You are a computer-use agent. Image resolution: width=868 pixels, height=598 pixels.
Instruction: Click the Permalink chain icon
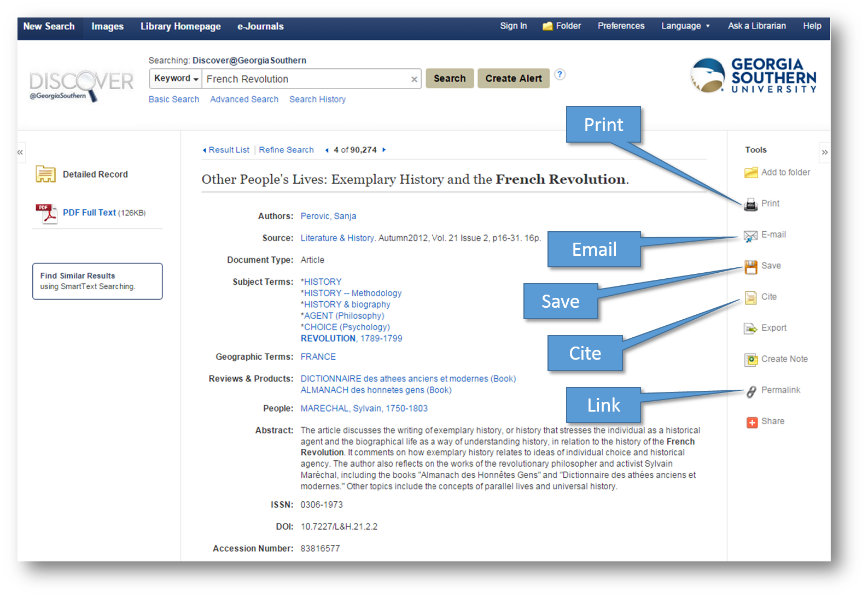click(x=752, y=391)
